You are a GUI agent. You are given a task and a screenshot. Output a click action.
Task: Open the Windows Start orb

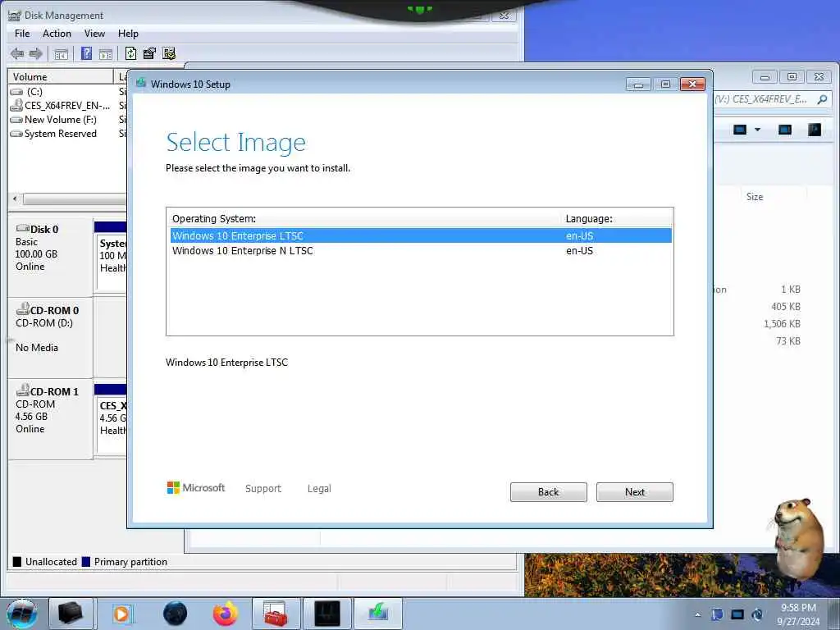point(22,614)
